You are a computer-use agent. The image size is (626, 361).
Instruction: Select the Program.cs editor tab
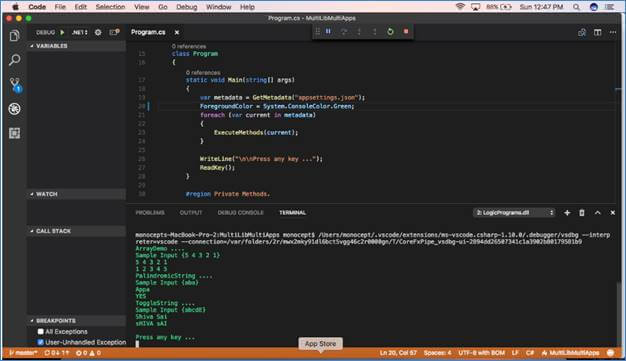click(148, 32)
